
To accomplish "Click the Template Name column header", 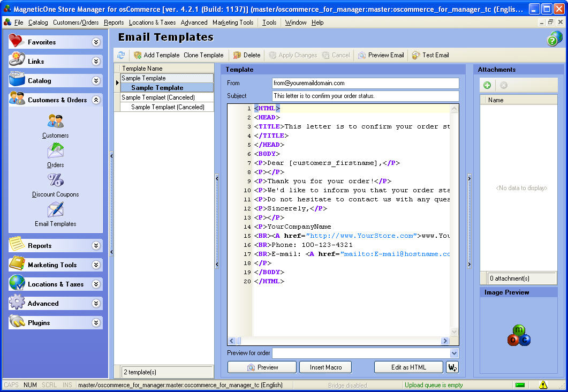I will 167,69.
